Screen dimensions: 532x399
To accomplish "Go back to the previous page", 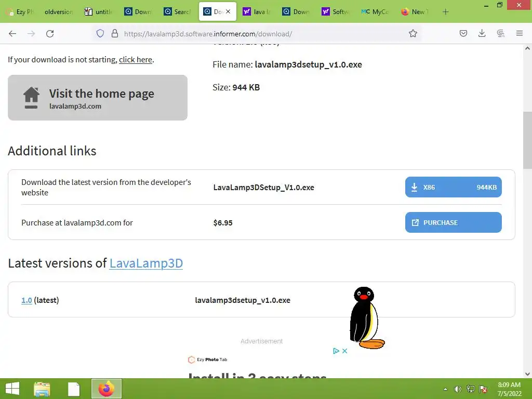I will point(12,33).
